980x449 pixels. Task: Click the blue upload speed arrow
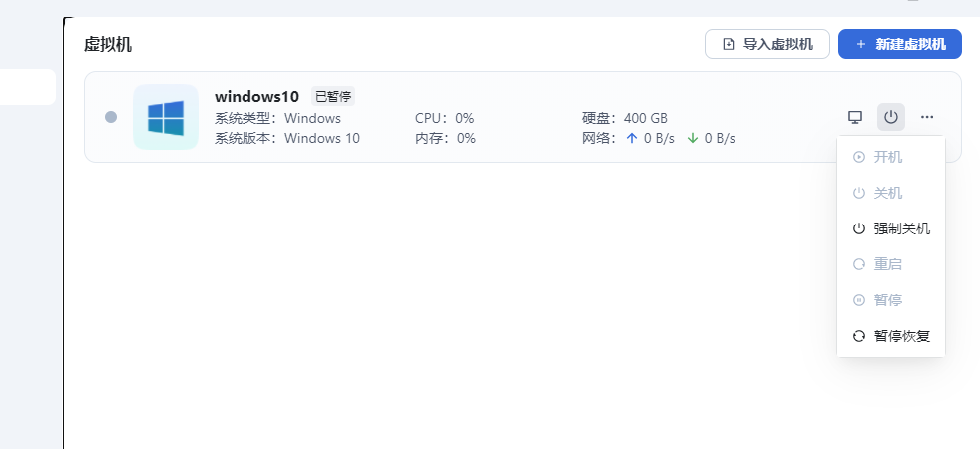pyautogui.click(x=631, y=138)
